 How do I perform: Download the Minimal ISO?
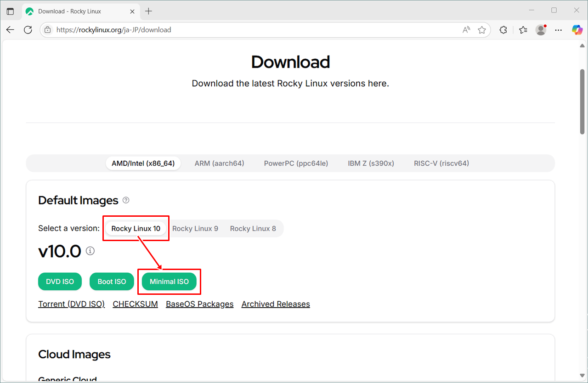[169, 282]
